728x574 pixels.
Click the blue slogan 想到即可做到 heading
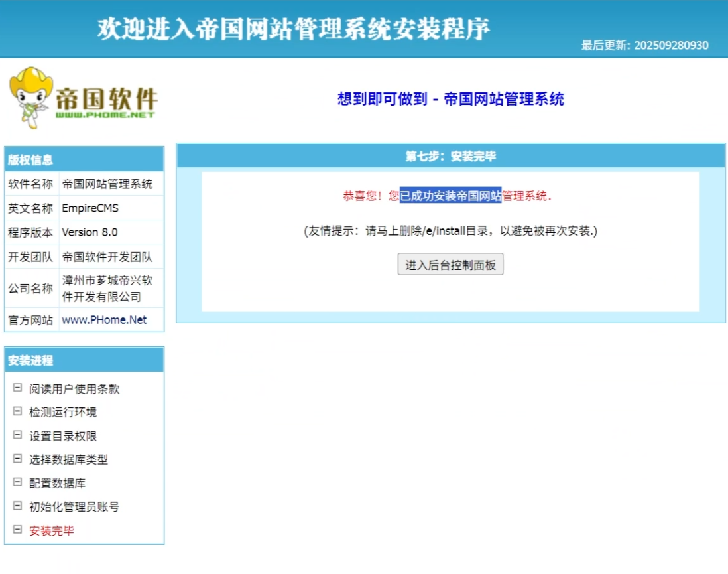450,99
